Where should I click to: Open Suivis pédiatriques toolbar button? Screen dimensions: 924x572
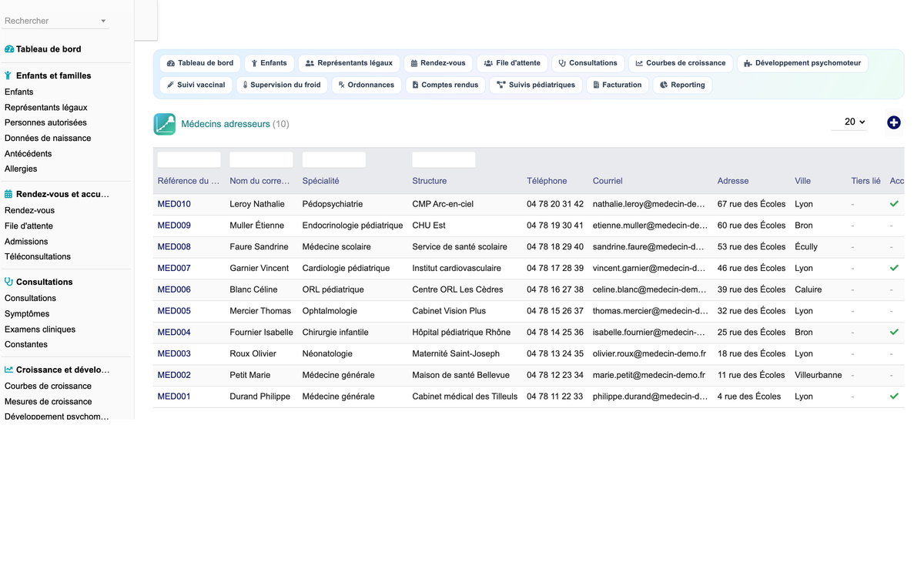[536, 85]
